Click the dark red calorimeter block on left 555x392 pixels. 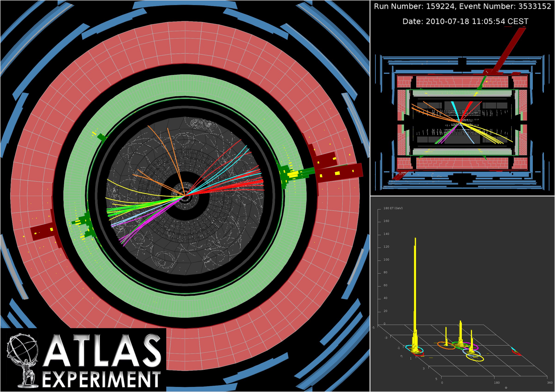(x=43, y=232)
